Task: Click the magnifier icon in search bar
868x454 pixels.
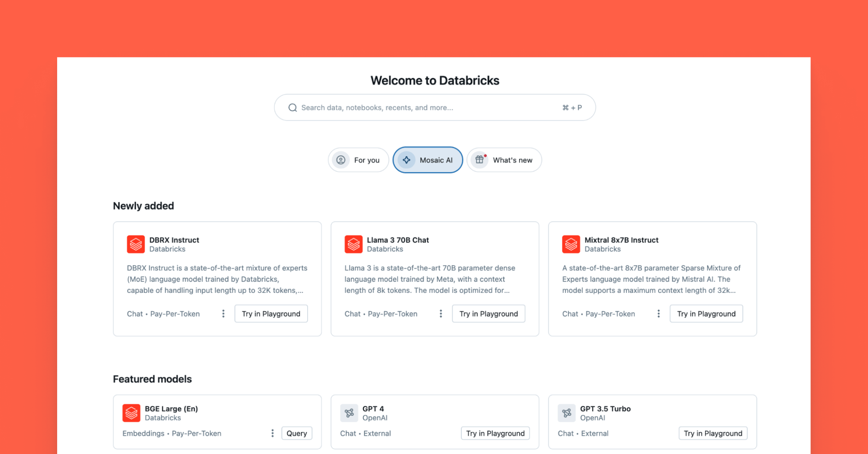Action: pyautogui.click(x=292, y=108)
